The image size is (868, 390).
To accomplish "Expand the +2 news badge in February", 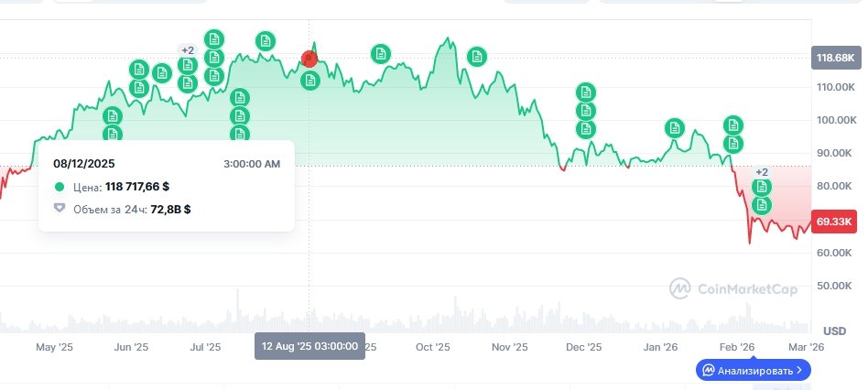I will click(x=761, y=172).
